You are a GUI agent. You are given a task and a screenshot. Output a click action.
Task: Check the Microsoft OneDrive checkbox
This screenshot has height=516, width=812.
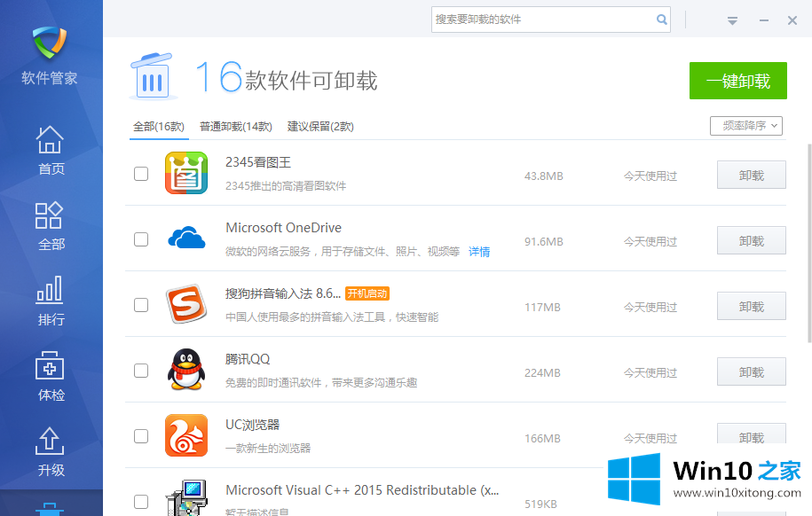click(x=141, y=239)
